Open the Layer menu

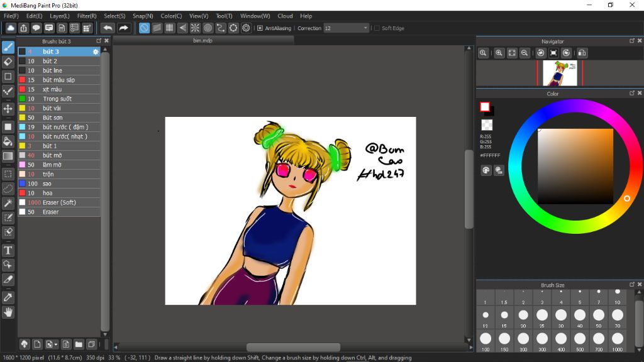pos(60,16)
